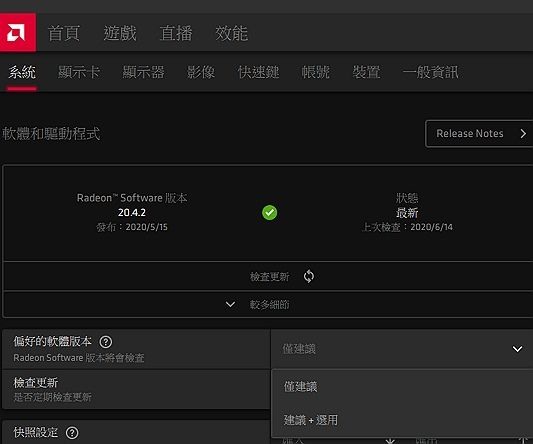
Task: Open the 影像 sub-tab
Action: click(x=201, y=72)
